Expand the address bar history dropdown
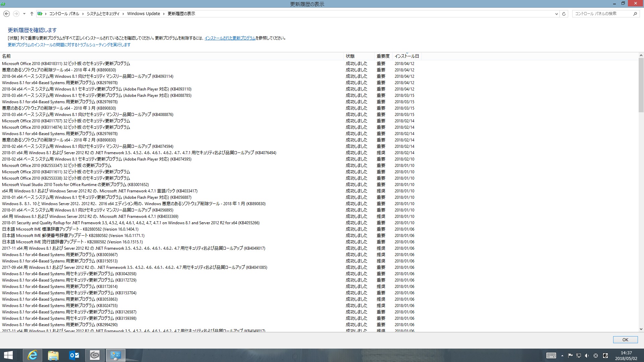 tap(556, 14)
